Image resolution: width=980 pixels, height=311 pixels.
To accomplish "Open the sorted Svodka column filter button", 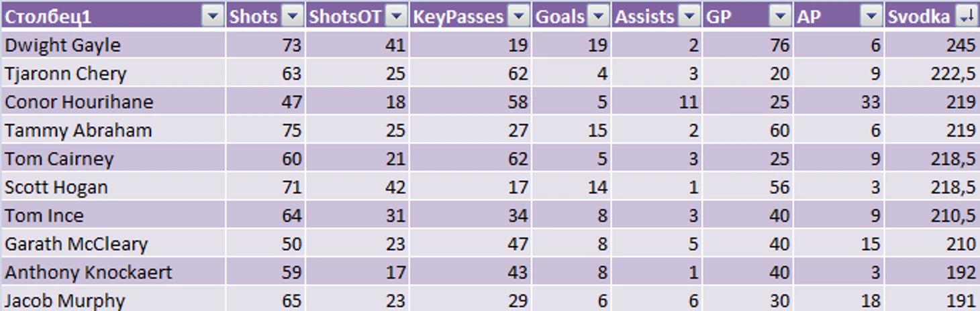I will pyautogui.click(x=965, y=17).
